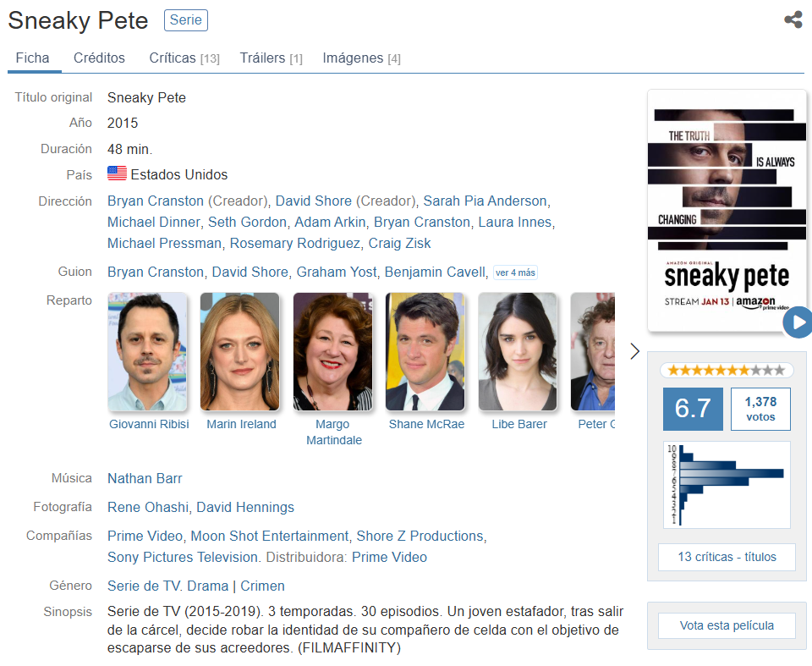
Task: Click the Crimen genre link
Action: 262,586
